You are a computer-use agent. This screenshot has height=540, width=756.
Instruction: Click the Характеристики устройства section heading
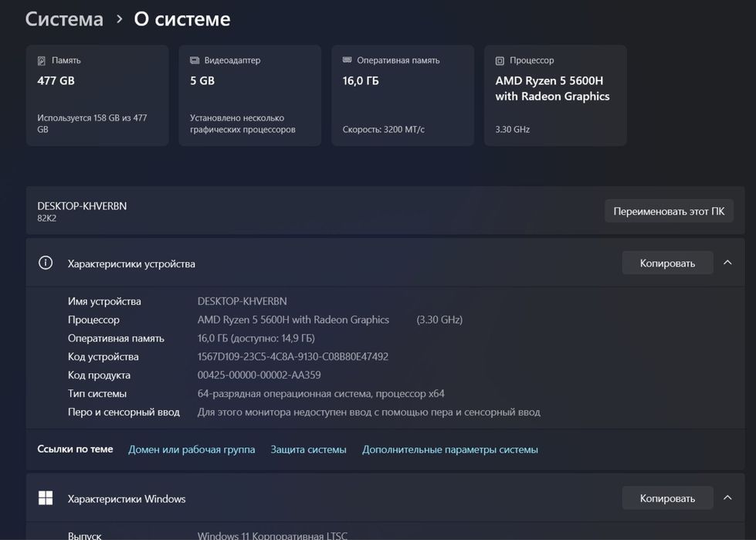[x=131, y=263]
